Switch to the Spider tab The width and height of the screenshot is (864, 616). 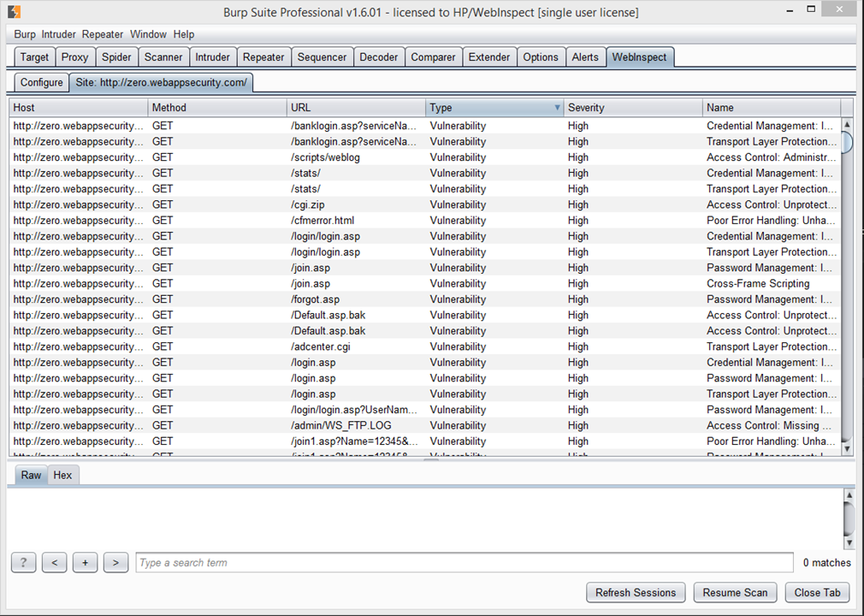pos(116,57)
